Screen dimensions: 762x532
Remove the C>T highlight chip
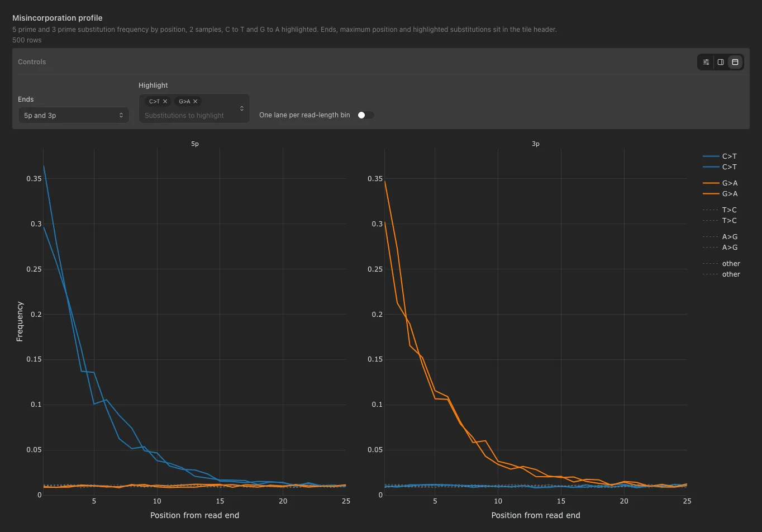(165, 102)
